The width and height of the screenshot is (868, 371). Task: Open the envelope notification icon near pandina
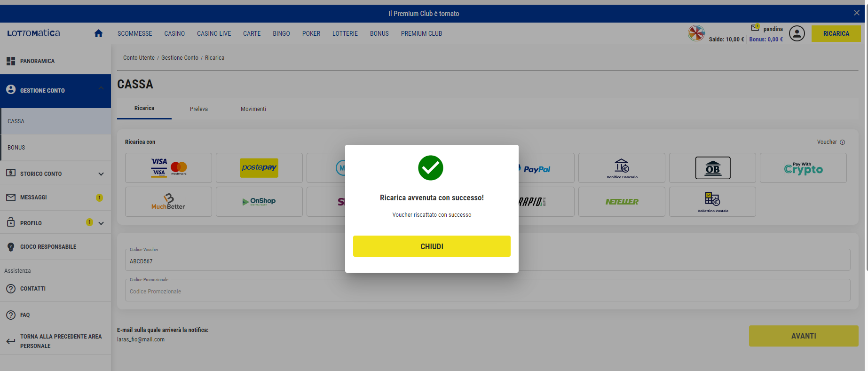point(755,28)
